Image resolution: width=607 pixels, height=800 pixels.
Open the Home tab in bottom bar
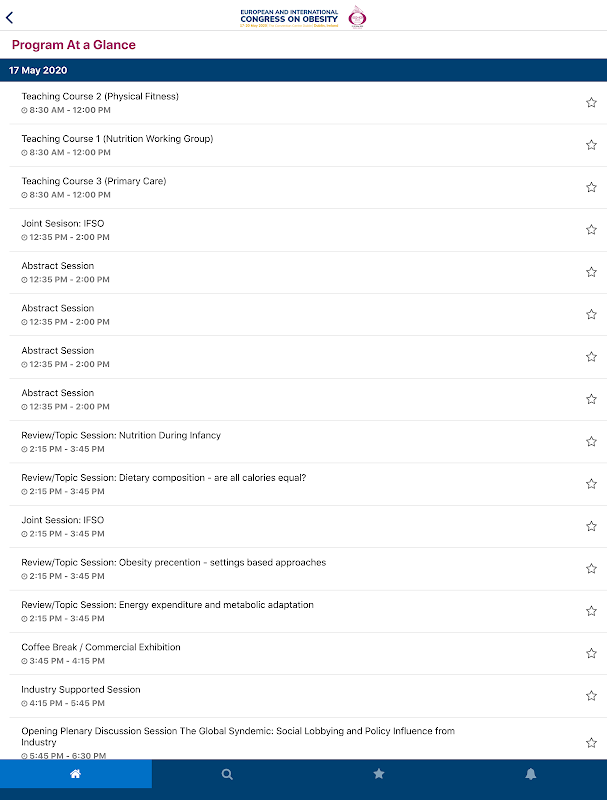click(x=75, y=774)
